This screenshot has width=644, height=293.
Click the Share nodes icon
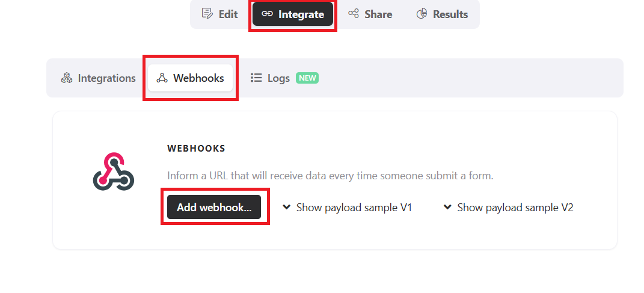[354, 14]
